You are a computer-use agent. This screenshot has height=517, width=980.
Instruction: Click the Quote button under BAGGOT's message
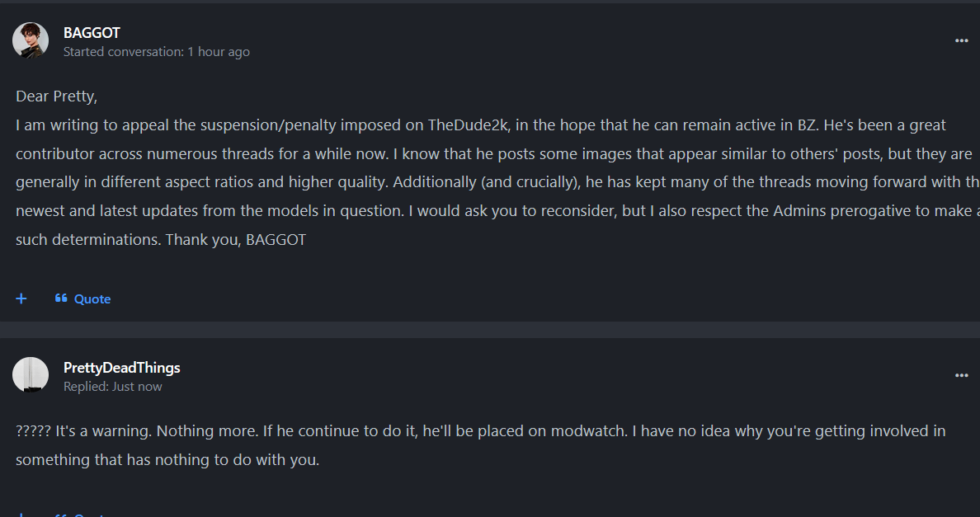point(83,298)
